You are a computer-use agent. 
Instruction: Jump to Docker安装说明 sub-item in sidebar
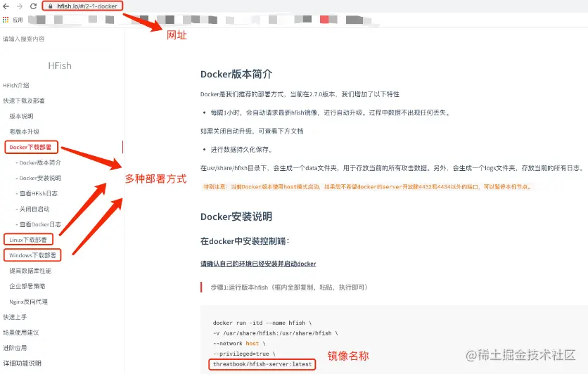(39, 178)
